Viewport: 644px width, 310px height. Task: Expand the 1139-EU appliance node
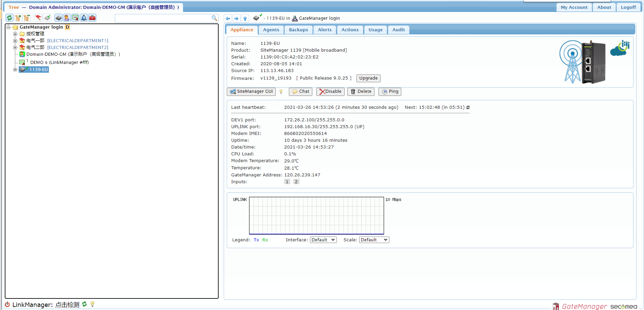[15, 70]
